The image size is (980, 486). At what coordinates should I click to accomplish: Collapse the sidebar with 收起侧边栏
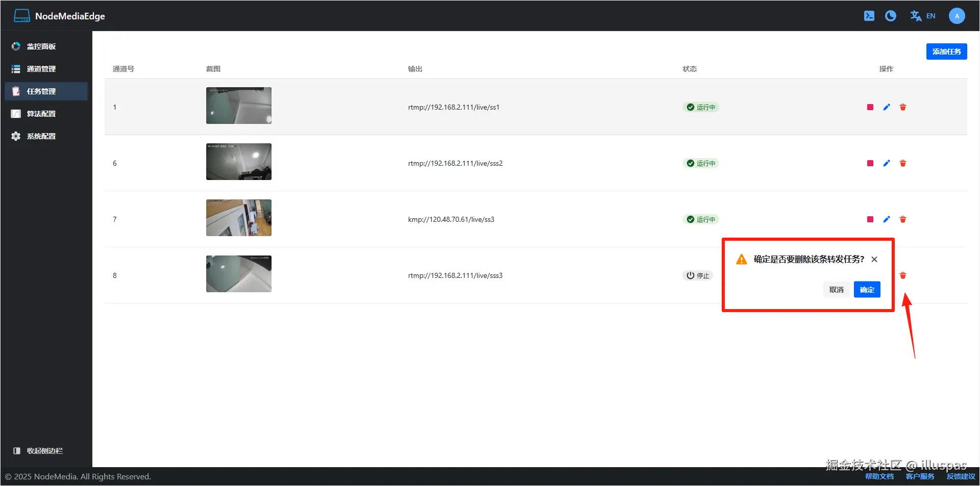tap(38, 451)
